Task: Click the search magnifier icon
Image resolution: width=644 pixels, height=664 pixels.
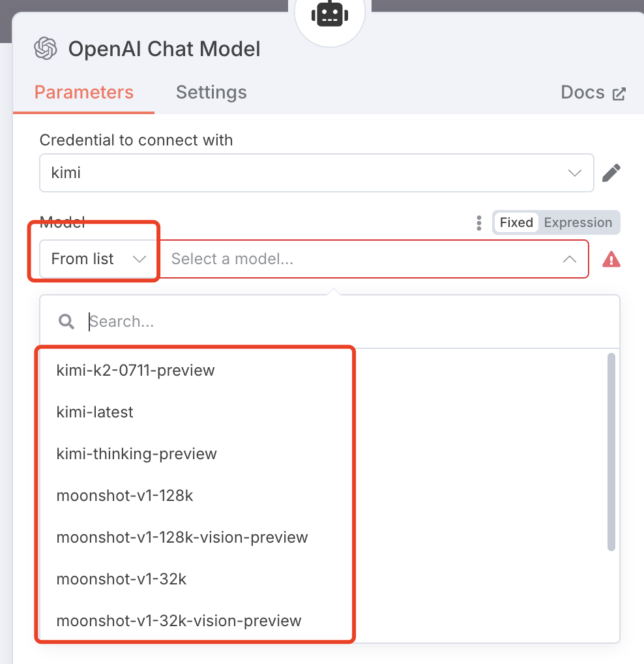Action: tap(66, 321)
